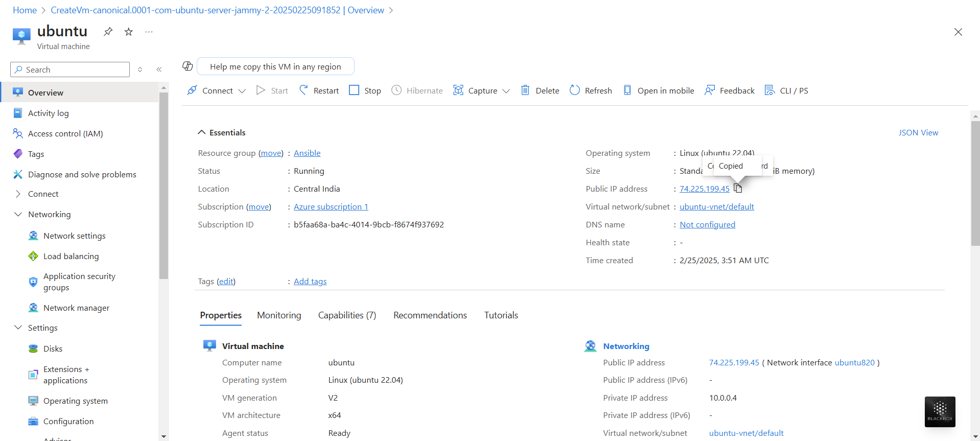
Task: Click the subscription ID value b5faa68a-ba4c-4014-9bcb-f8674f937692
Action: [x=369, y=224]
